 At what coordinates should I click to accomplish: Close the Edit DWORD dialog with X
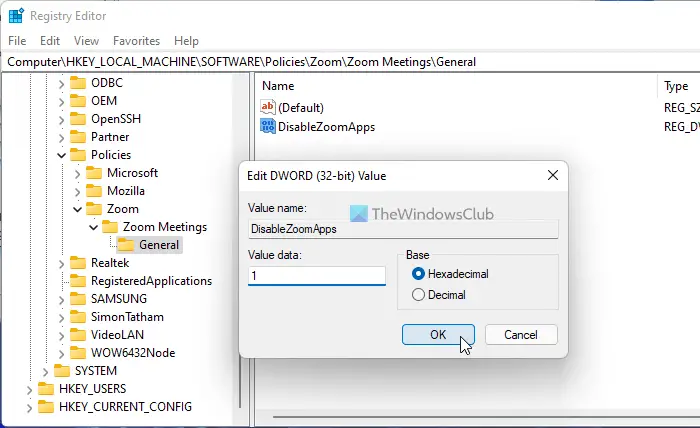click(553, 175)
